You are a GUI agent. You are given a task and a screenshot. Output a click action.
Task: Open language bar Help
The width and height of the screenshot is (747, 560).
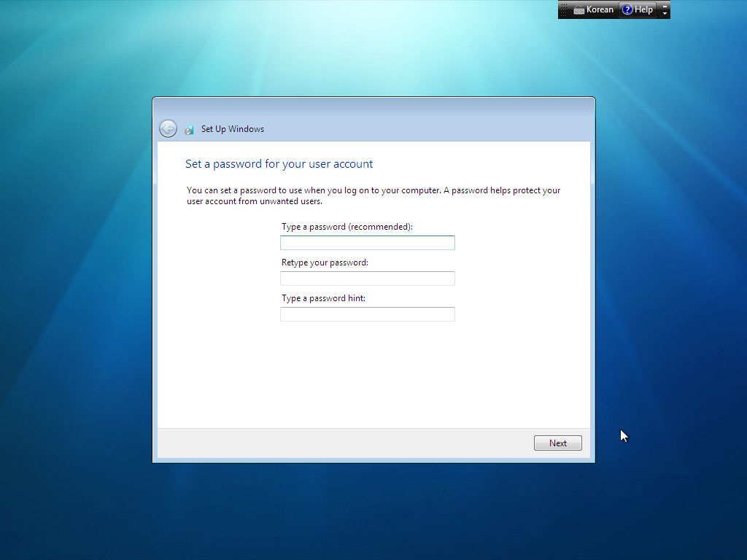(x=638, y=9)
